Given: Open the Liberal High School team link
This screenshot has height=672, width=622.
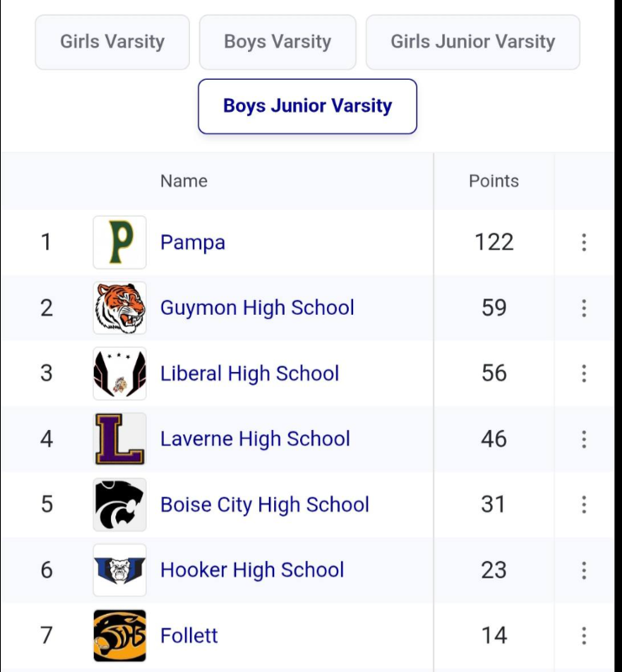Looking at the screenshot, I should 250,374.
